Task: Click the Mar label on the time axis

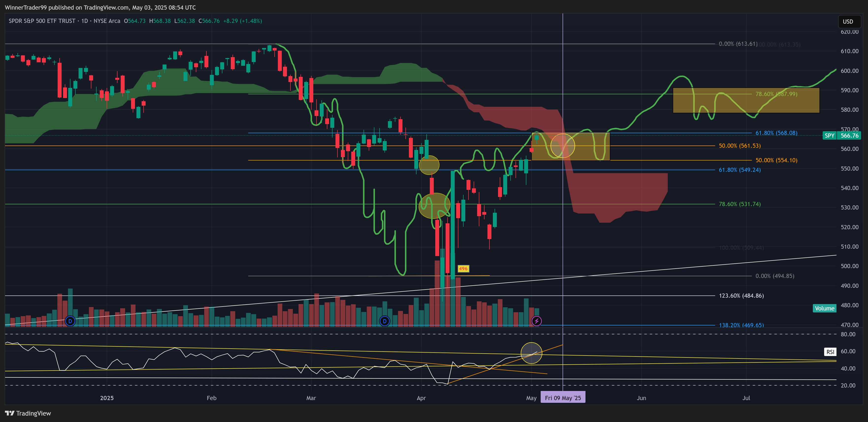Action: tap(311, 398)
